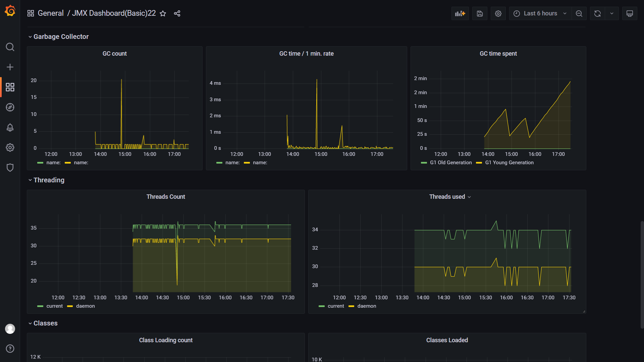Click the share dashboard icon
The height and width of the screenshot is (362, 644).
pos(177,13)
